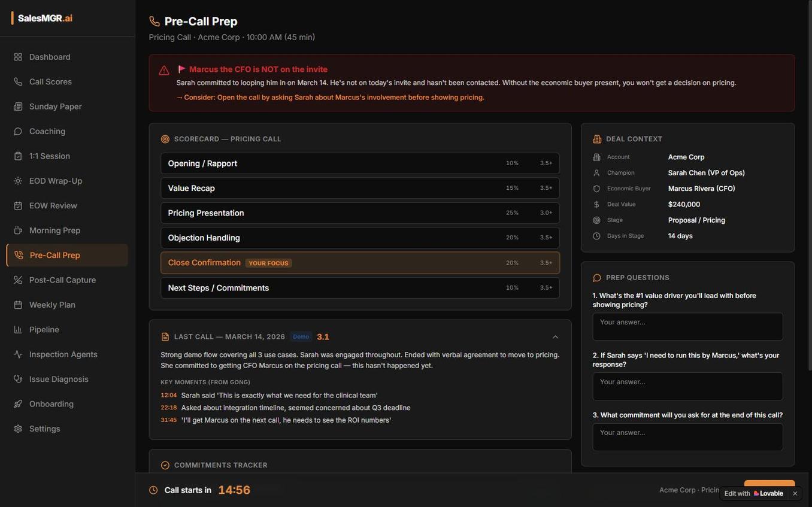Click the Inspection Agents activity icon

tap(18, 354)
